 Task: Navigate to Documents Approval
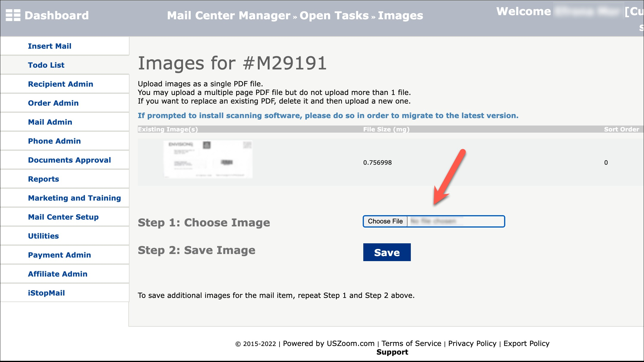(x=69, y=160)
